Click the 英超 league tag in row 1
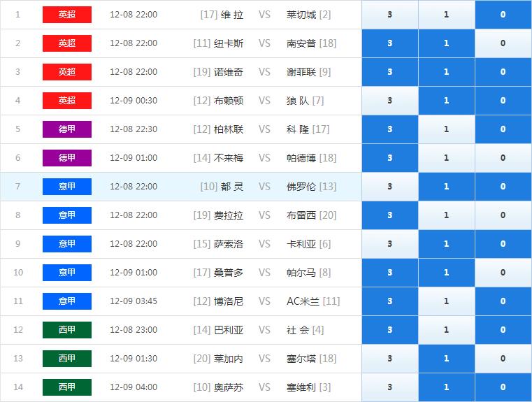The image size is (532, 402). [67, 15]
